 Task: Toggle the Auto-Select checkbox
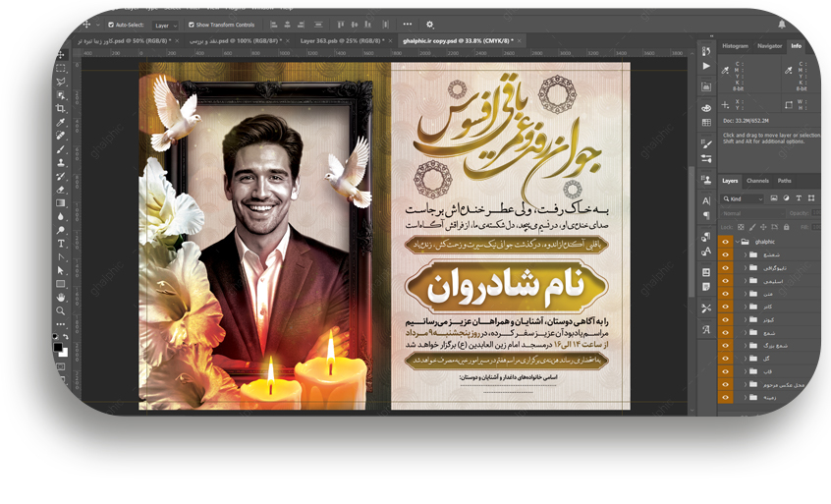(111, 25)
